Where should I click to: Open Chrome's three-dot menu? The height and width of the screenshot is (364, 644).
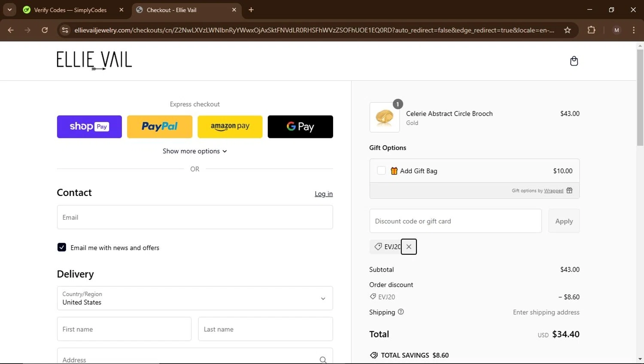[x=634, y=30]
